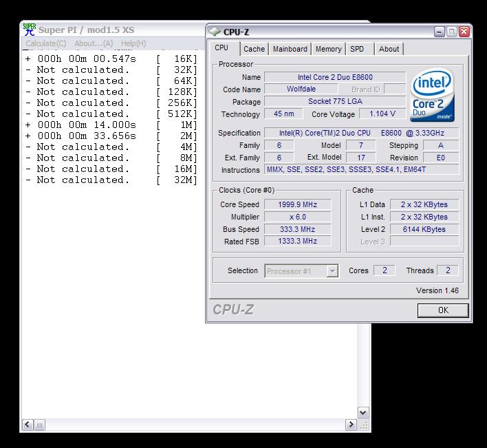The image size is (487, 448).
Task: Click the Super PI app icon
Action: click(29, 30)
